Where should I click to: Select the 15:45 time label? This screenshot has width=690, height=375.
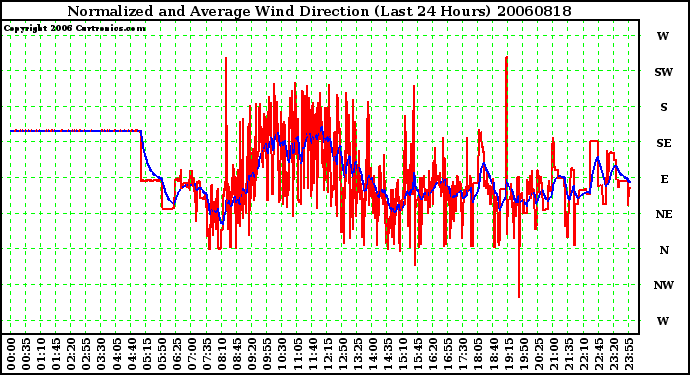coord(418,354)
